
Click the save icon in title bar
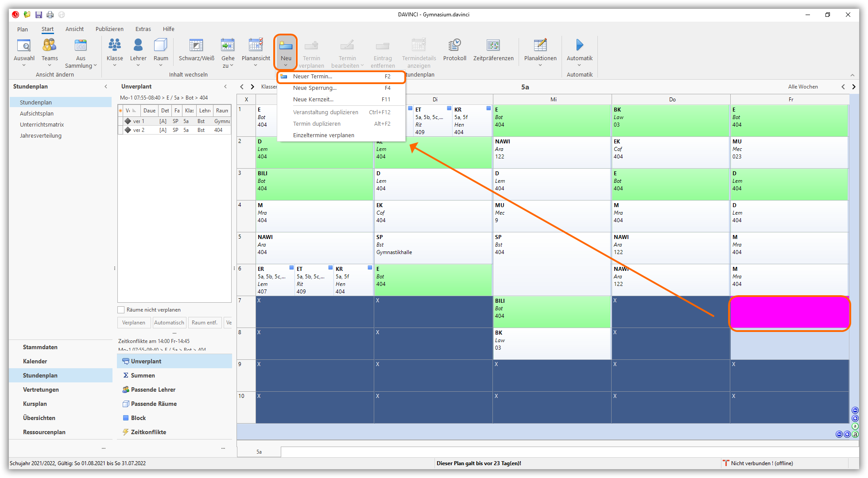pos(39,15)
